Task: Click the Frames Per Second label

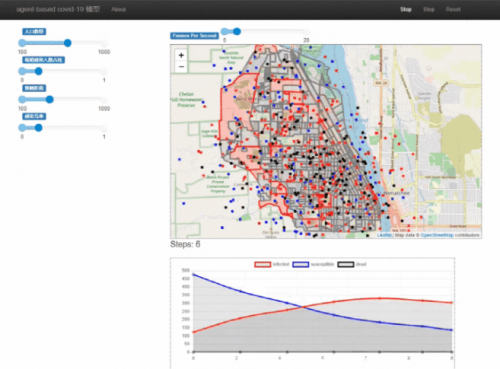Action: pyautogui.click(x=194, y=36)
